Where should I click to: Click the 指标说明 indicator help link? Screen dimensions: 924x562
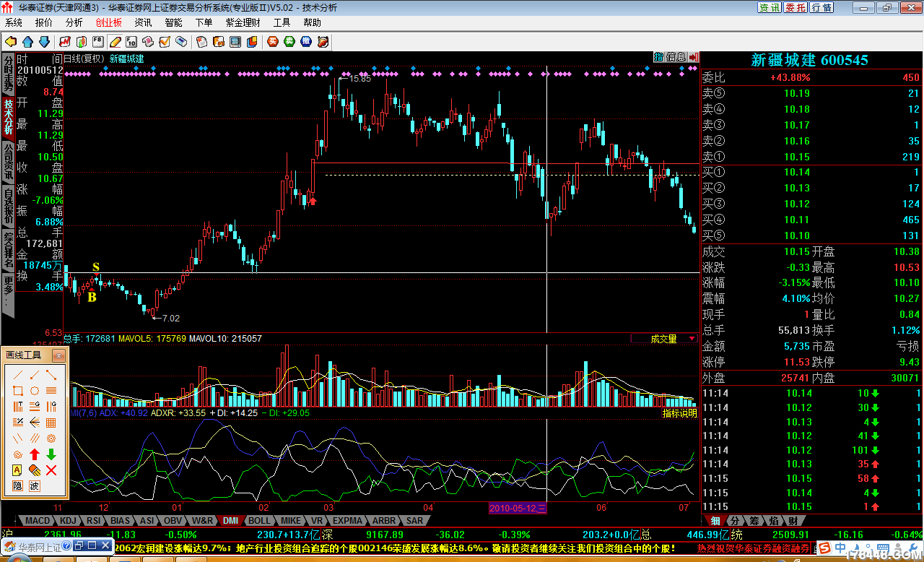(680, 413)
